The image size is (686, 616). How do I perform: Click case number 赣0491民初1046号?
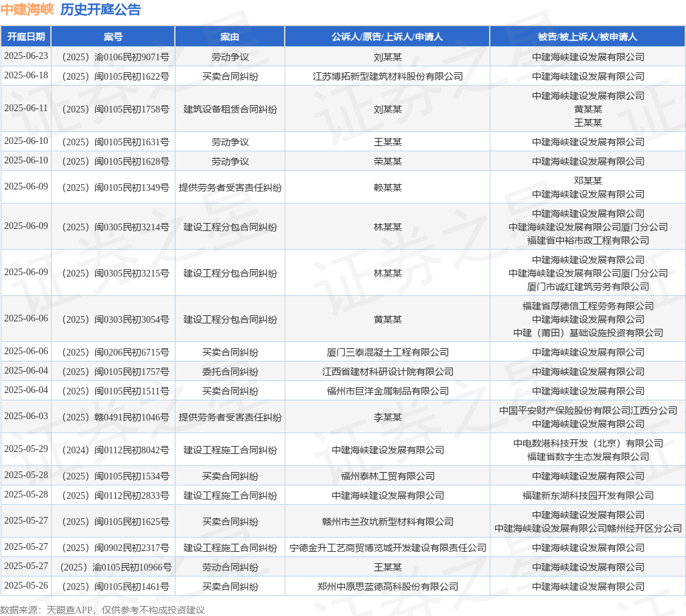[x=115, y=416]
